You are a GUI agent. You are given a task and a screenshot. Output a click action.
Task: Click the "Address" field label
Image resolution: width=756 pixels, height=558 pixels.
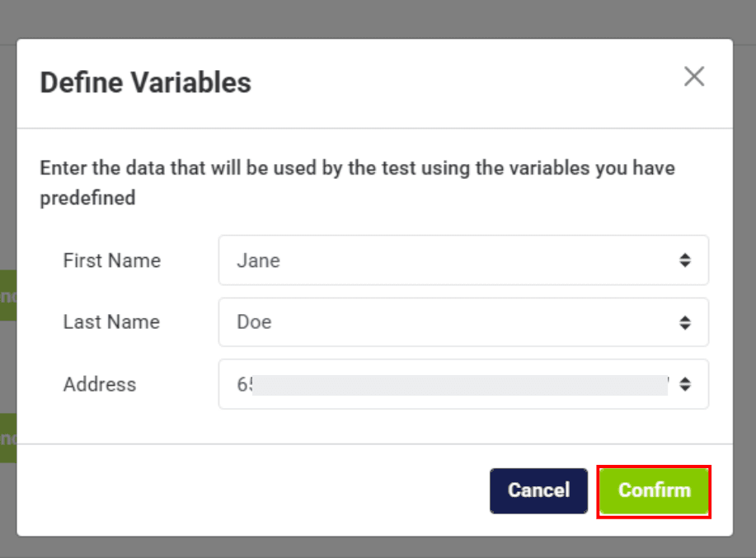[100, 384]
